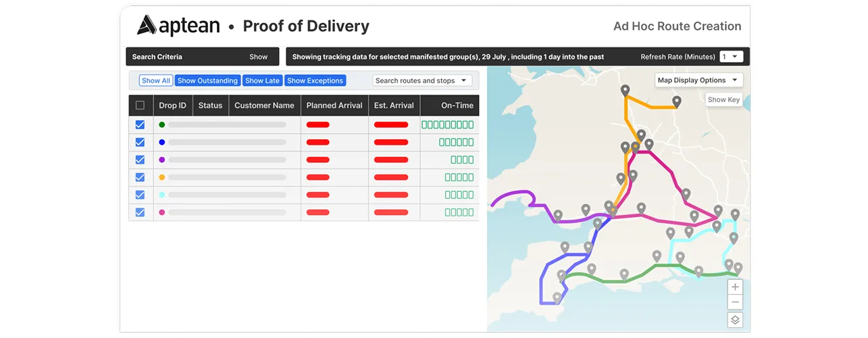Uncheck the blue route row checkbox
The height and width of the screenshot is (338, 868).
(x=140, y=142)
